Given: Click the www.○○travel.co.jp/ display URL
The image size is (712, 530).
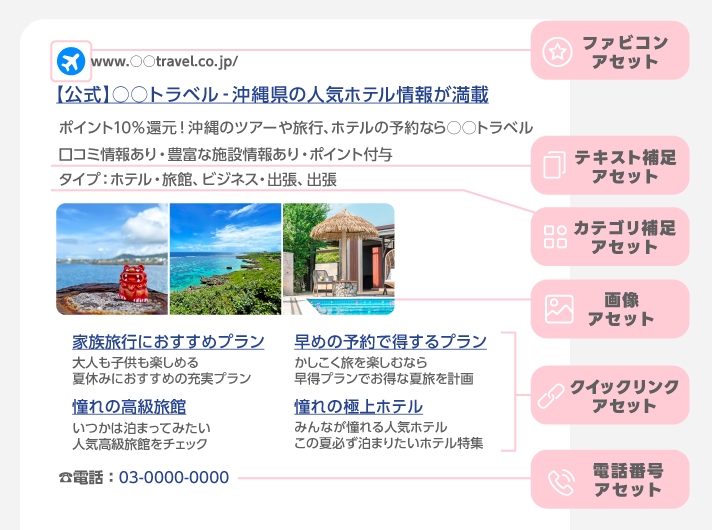Looking at the screenshot, I should pos(164,61).
